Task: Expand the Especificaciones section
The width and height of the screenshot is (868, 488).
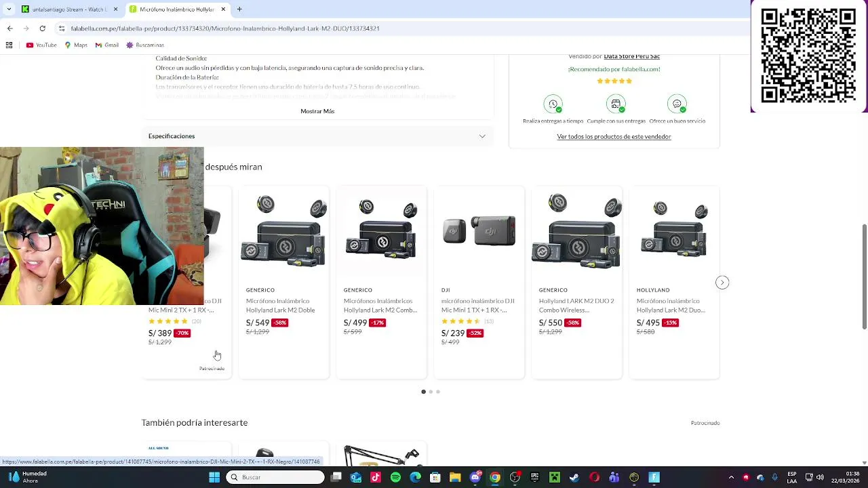Action: click(317, 136)
